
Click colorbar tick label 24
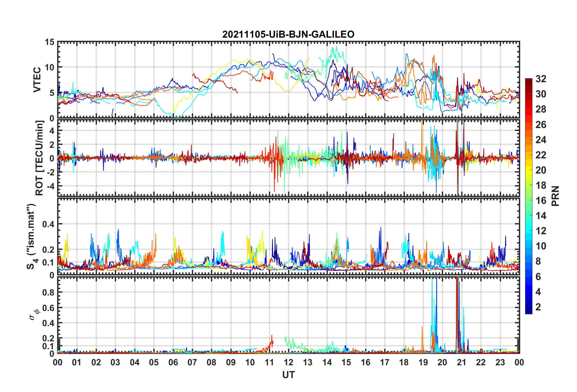click(541, 140)
